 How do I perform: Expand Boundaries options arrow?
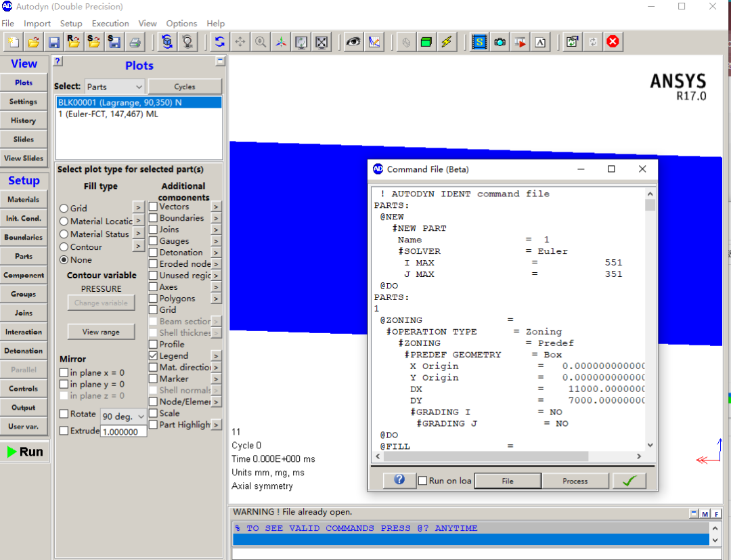click(216, 218)
